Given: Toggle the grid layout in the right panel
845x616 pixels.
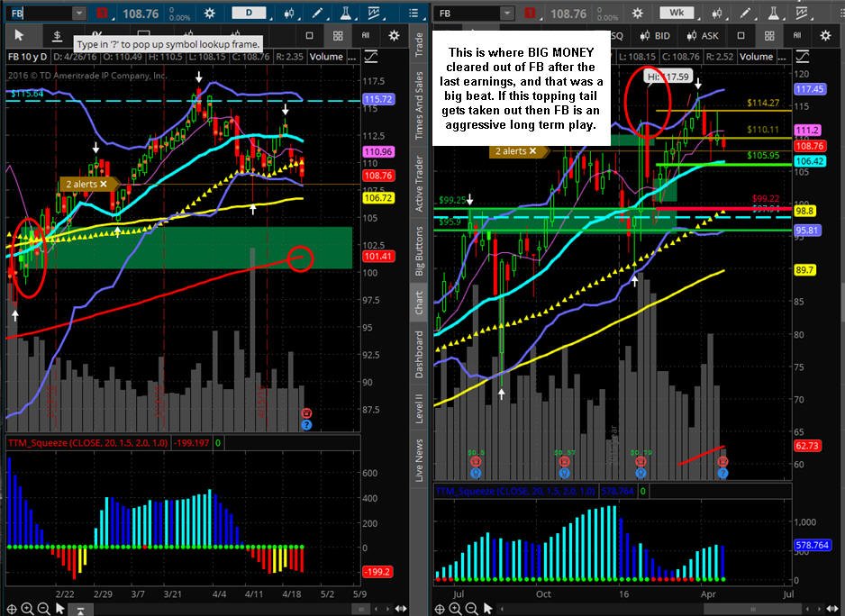Looking at the screenshot, I should [769, 35].
